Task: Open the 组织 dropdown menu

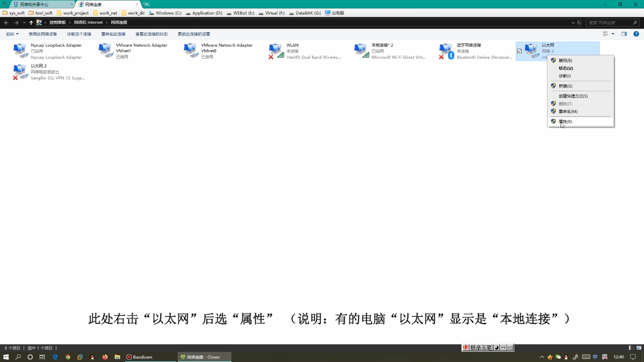Action: [11, 33]
